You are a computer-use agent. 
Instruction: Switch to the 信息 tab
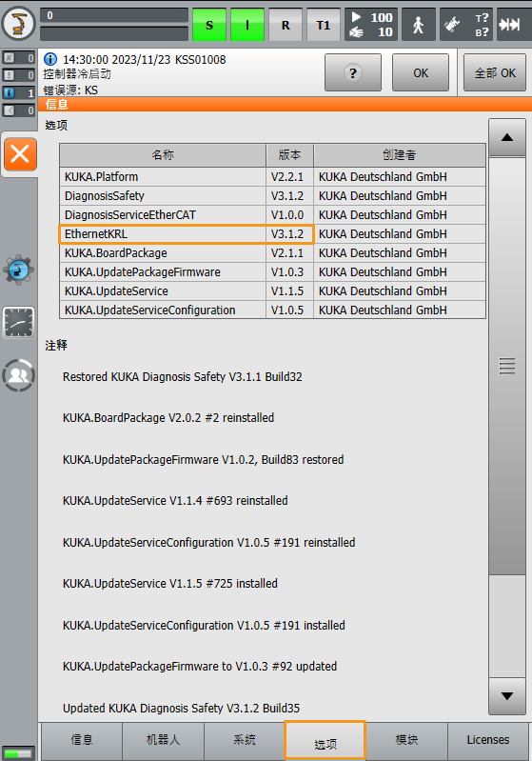point(82,740)
